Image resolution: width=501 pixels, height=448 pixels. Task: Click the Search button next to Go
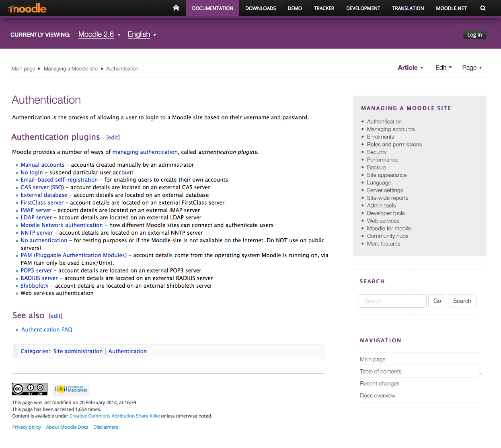point(462,301)
